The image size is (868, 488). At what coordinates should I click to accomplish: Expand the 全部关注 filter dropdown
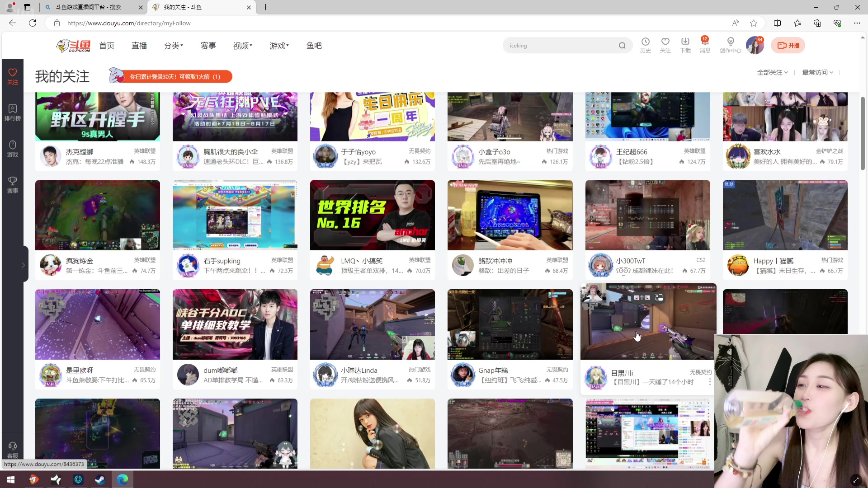pyautogui.click(x=773, y=72)
